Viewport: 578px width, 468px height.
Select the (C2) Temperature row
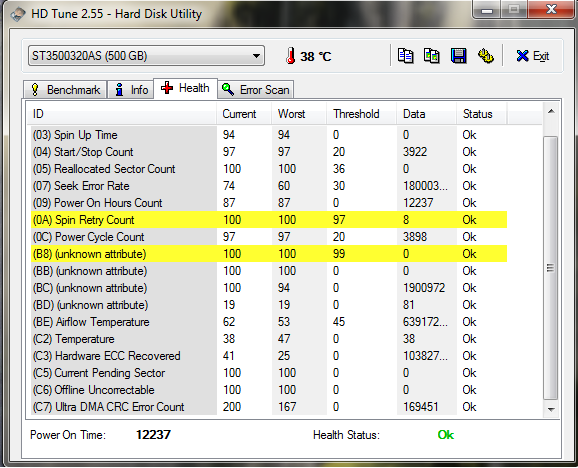[x=269, y=339]
